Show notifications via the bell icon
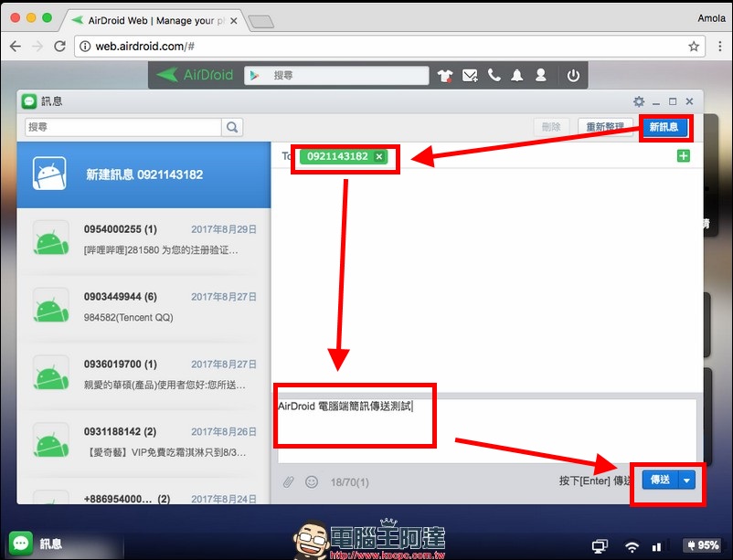 point(517,75)
